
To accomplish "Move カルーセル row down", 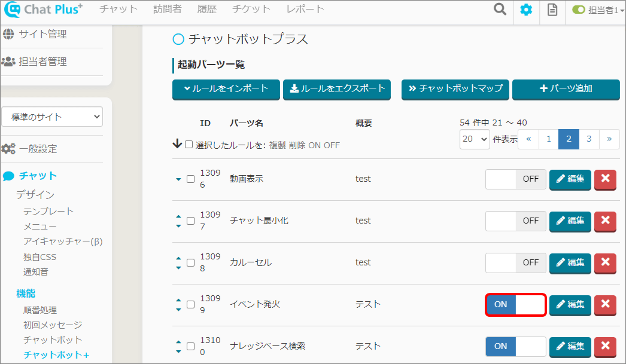I will point(178,268).
